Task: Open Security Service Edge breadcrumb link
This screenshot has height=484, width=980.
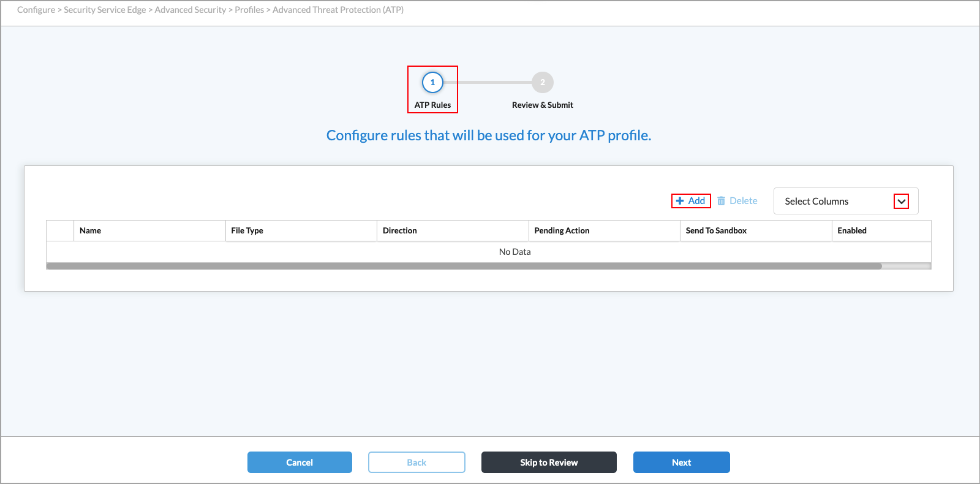Action: point(105,10)
